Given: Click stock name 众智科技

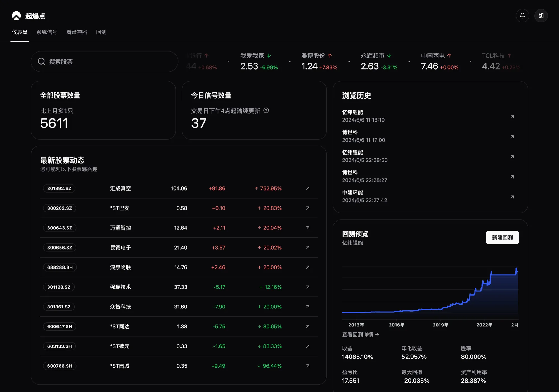Looking at the screenshot, I should pos(120,307).
